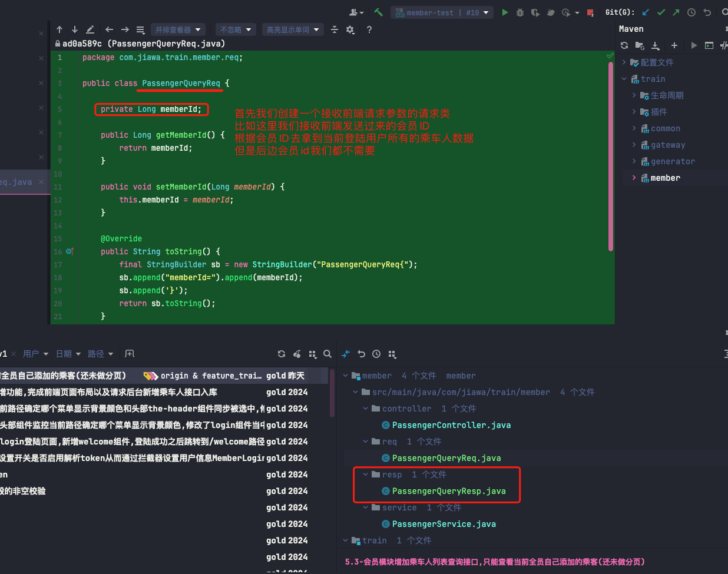
Task: Open new Git log tab icon
Action: pos(130,354)
